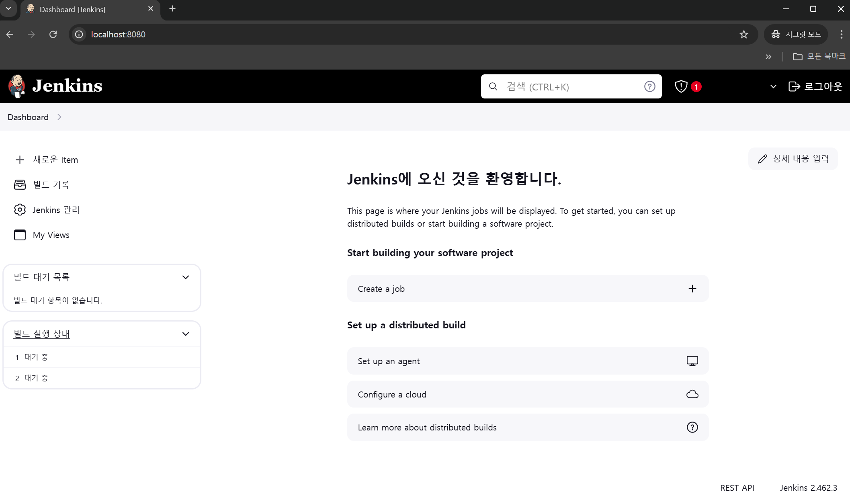Collapse the 빌드 실행 상태 panel
This screenshot has height=504, width=850.
point(186,334)
